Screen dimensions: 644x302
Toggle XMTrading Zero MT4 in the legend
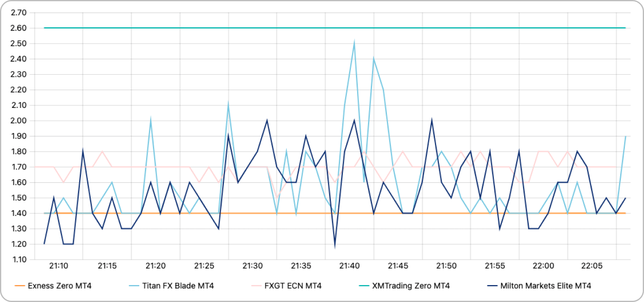(404, 286)
